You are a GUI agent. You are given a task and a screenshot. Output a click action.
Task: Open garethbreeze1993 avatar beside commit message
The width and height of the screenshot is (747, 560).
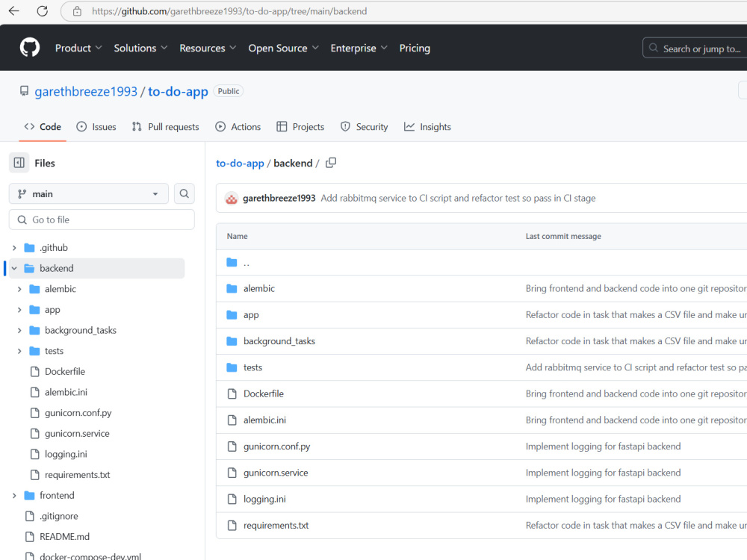pos(232,199)
